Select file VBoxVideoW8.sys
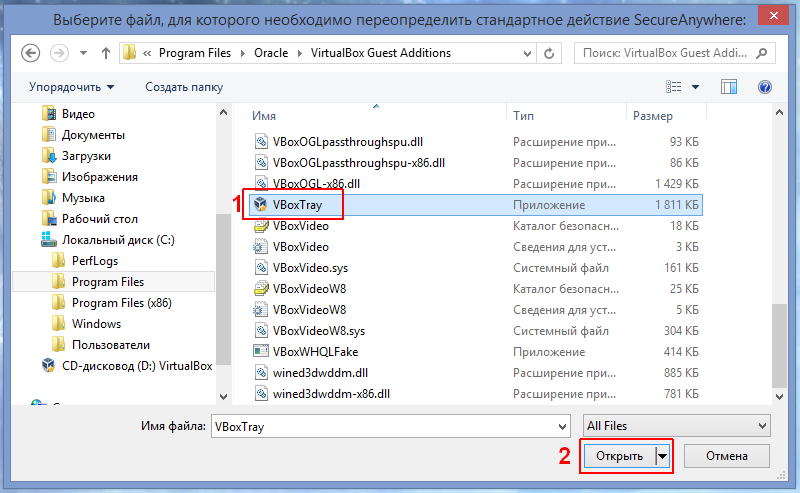 point(319,331)
